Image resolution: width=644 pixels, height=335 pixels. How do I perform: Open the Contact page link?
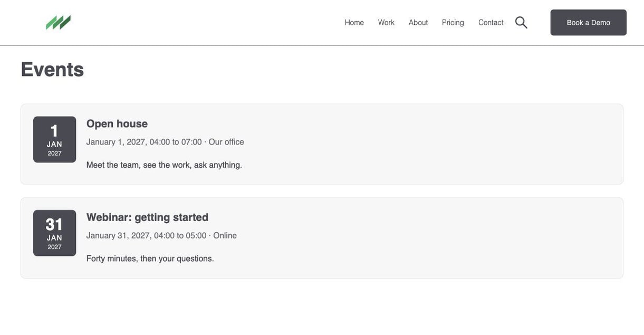(491, 23)
